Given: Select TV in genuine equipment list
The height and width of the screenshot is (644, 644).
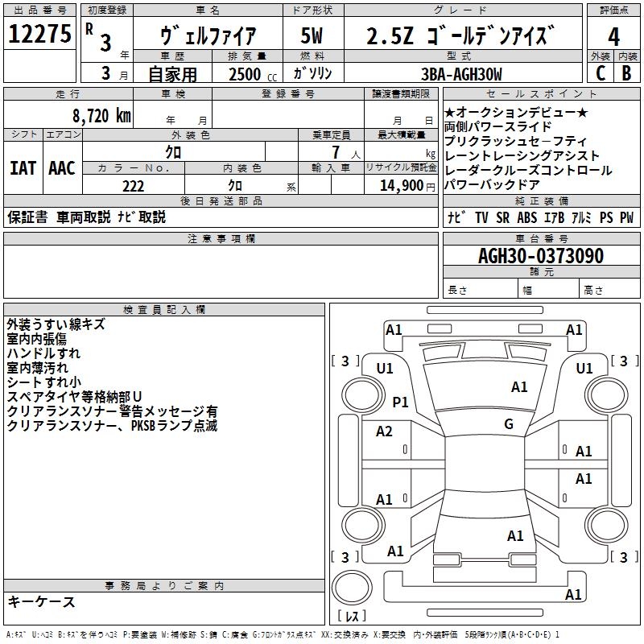Looking at the screenshot, I should point(481,217).
